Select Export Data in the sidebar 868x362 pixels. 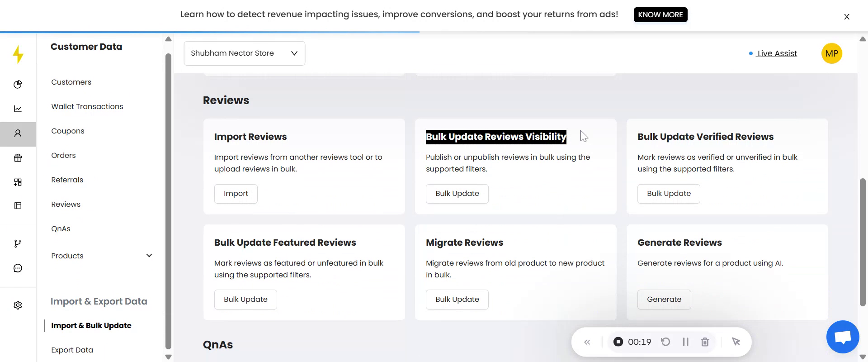point(72,350)
